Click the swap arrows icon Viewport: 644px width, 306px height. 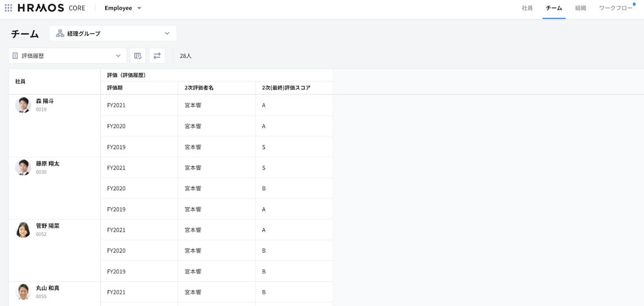[x=157, y=56]
